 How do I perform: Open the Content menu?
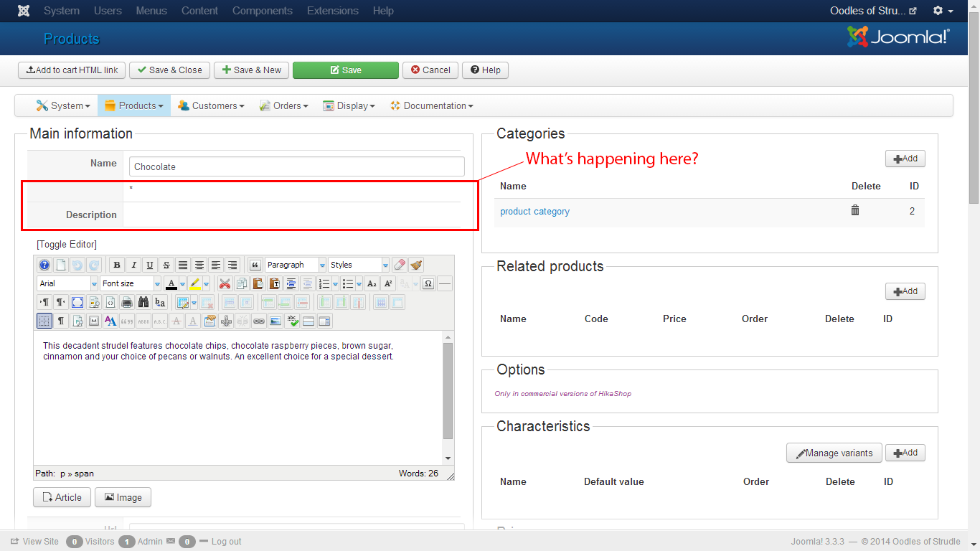[199, 11]
